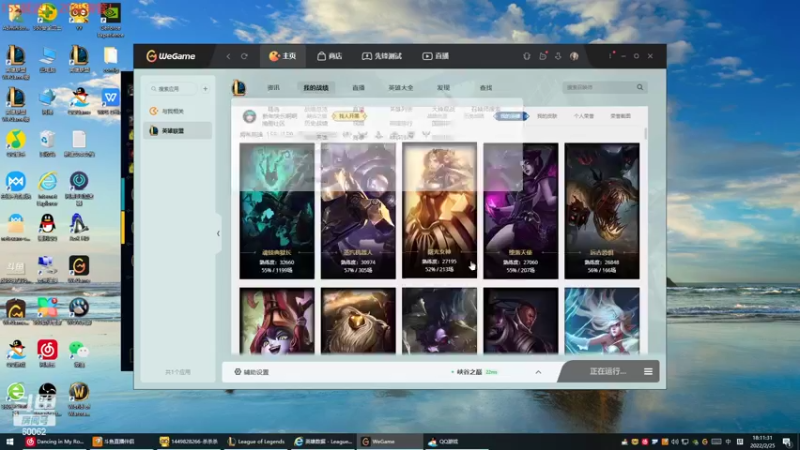
Task: Open the hamburger menu beside 正在运行
Action: pos(648,371)
